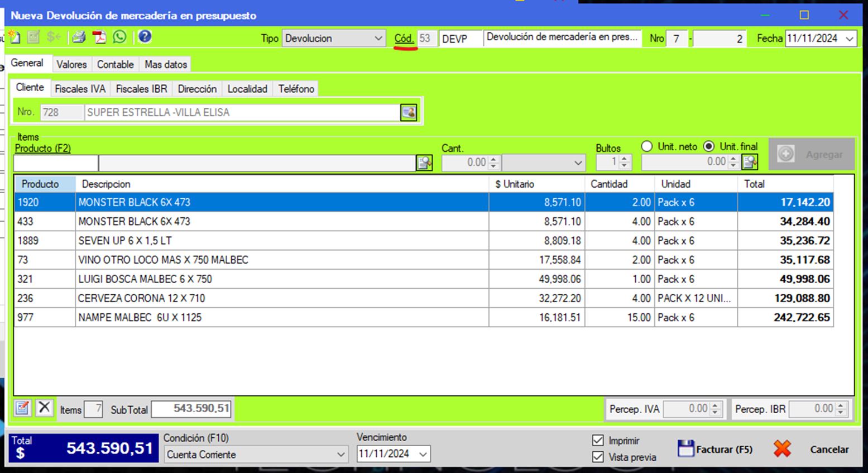Select row LUIGI BOSCA MALBEC 6 X 750

(424, 279)
